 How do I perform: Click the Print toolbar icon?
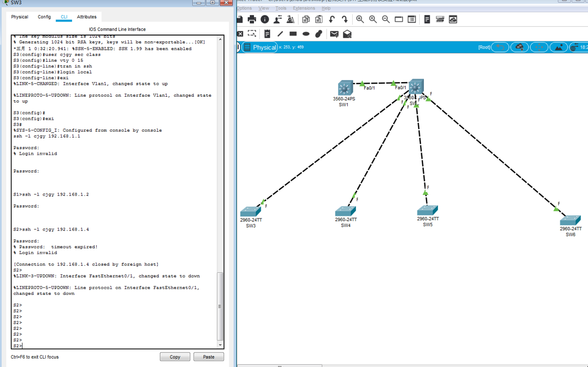click(x=252, y=19)
